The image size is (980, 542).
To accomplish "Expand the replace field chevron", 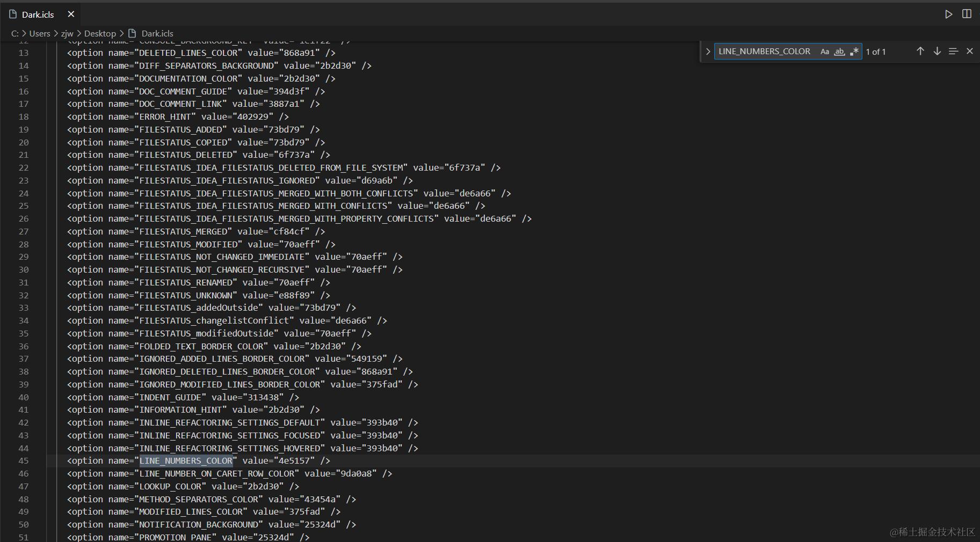I will click(x=708, y=52).
